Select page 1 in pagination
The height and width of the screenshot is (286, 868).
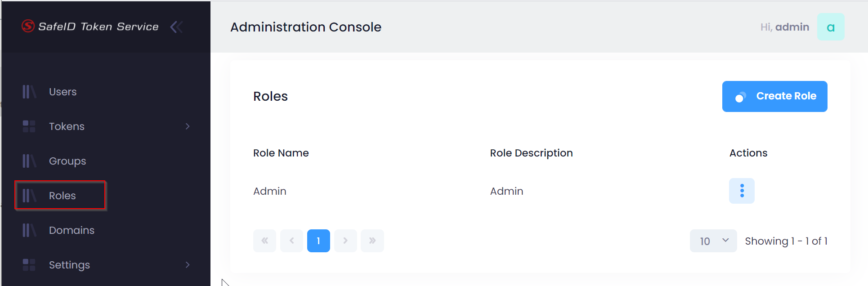tap(318, 241)
